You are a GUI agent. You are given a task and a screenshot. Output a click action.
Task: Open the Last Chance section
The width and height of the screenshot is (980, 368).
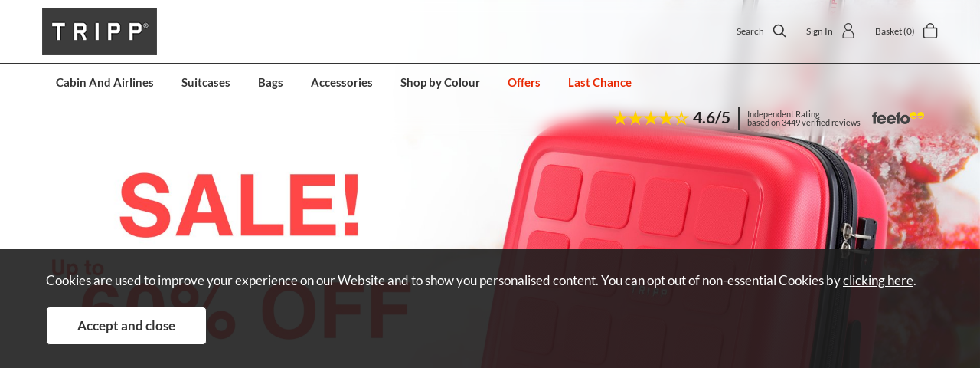click(x=599, y=82)
